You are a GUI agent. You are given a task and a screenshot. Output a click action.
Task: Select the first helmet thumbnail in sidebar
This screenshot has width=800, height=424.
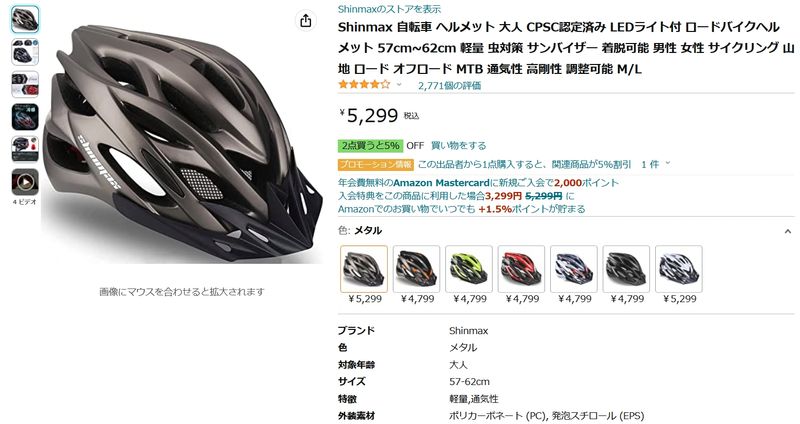click(25, 19)
